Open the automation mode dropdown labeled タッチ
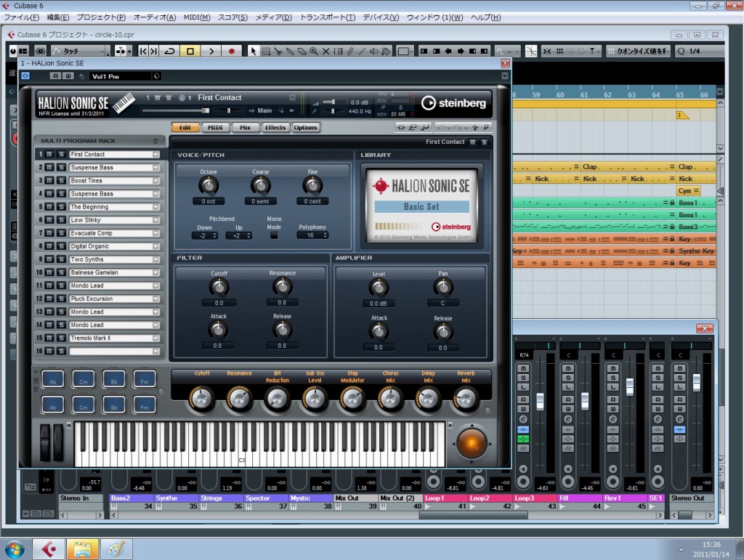Viewport: 744px width, 560px height. pos(80,52)
